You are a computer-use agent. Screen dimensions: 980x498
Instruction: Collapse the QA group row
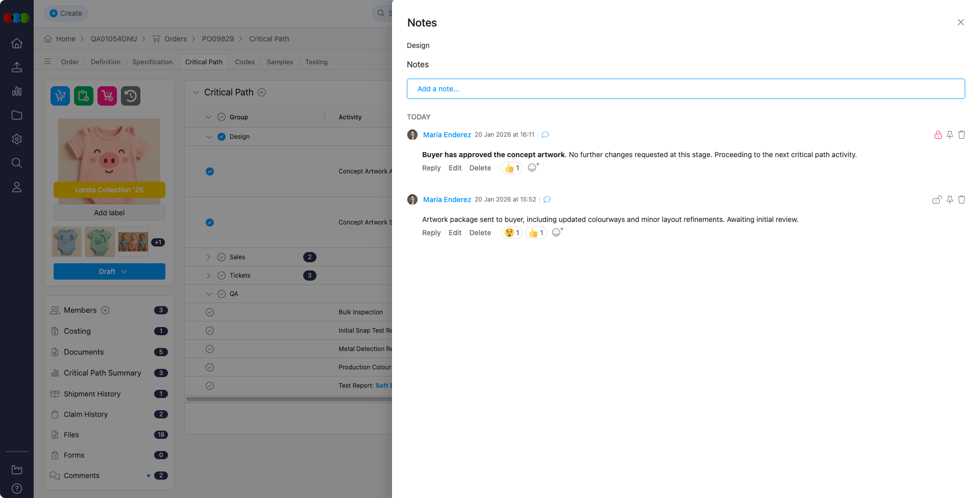tap(209, 294)
